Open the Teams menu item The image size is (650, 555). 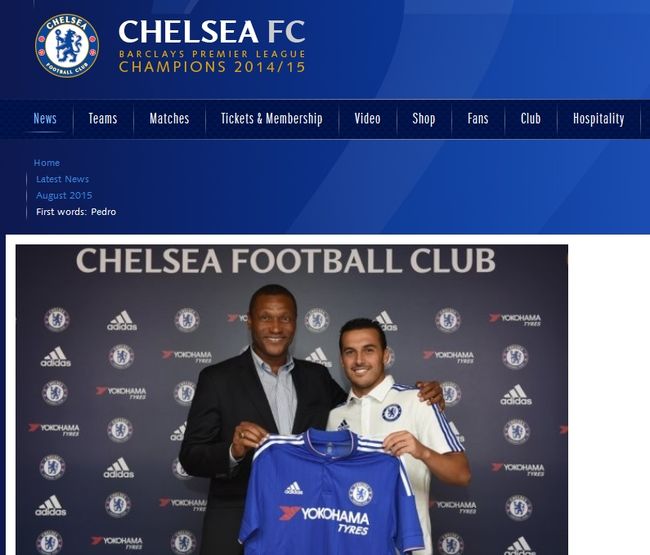pos(103,119)
